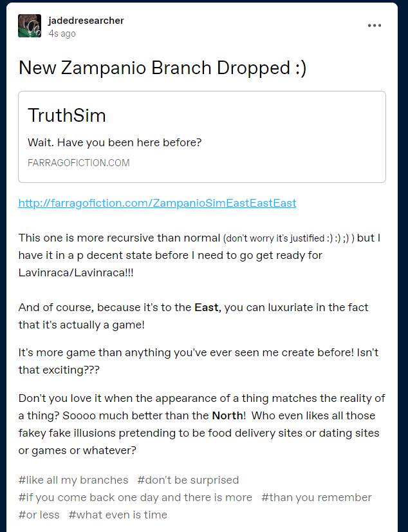Follow the ZampanioSimEastEastEast URL link
The image size is (408, 532).
point(157,203)
